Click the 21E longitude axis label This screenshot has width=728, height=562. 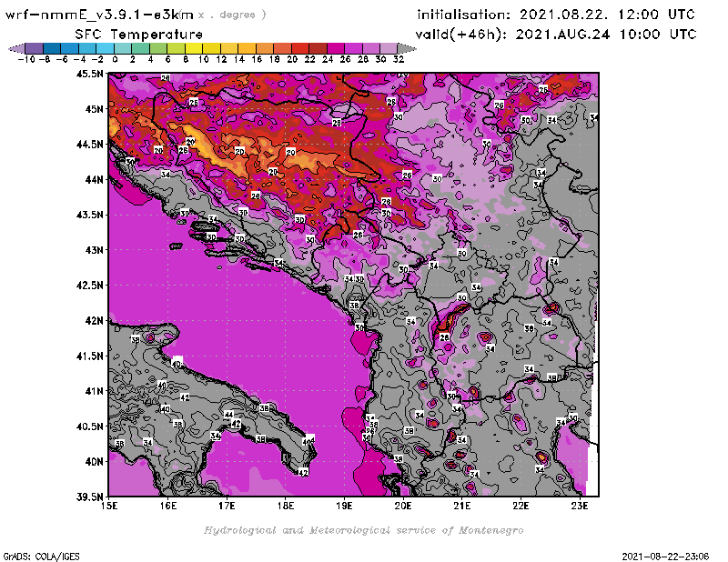pyautogui.click(x=462, y=506)
